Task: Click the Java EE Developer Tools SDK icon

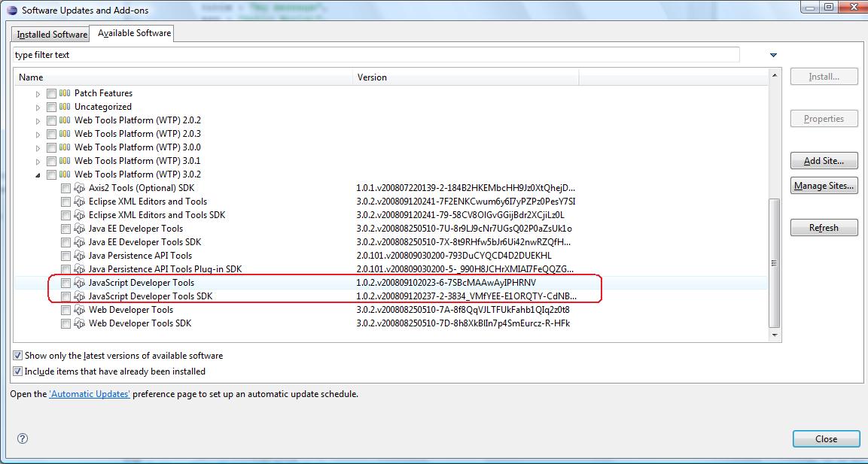Action: coord(80,242)
